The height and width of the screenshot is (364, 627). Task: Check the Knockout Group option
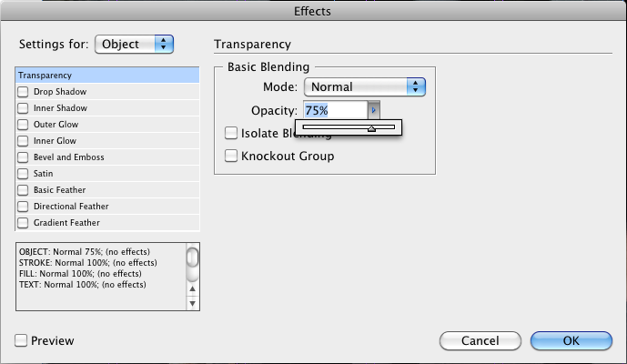(x=231, y=156)
